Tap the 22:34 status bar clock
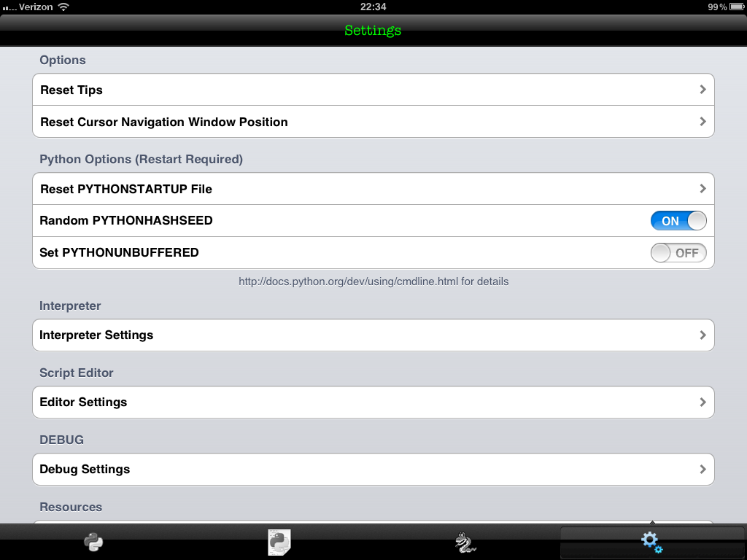747x560 pixels. pyautogui.click(x=373, y=7)
